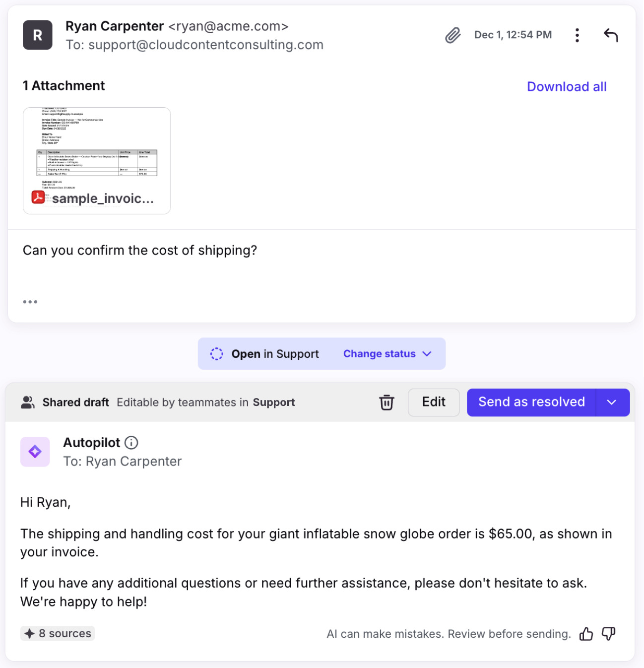Open the three-dot more options menu

[x=577, y=35]
